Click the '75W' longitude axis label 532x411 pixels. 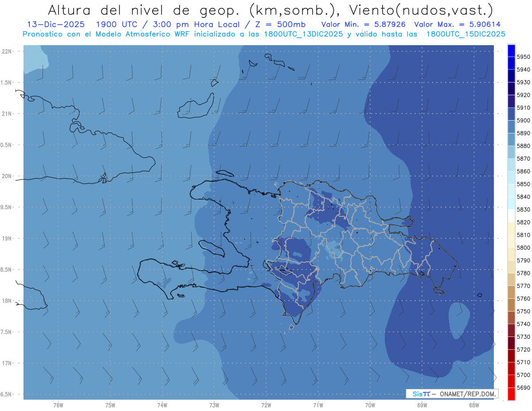pos(110,405)
